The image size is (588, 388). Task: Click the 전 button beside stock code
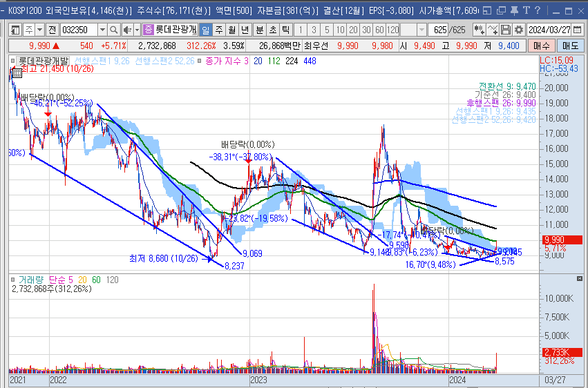click(x=52, y=30)
